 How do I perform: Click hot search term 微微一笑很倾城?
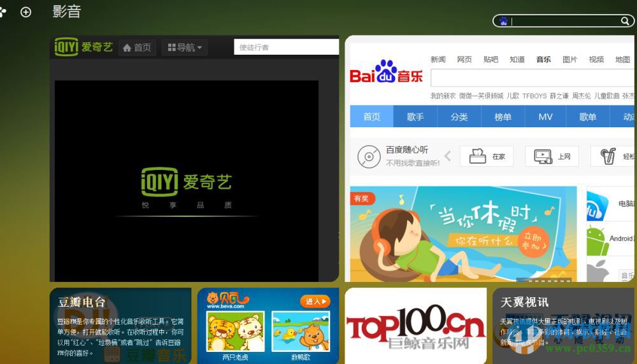[x=481, y=95]
